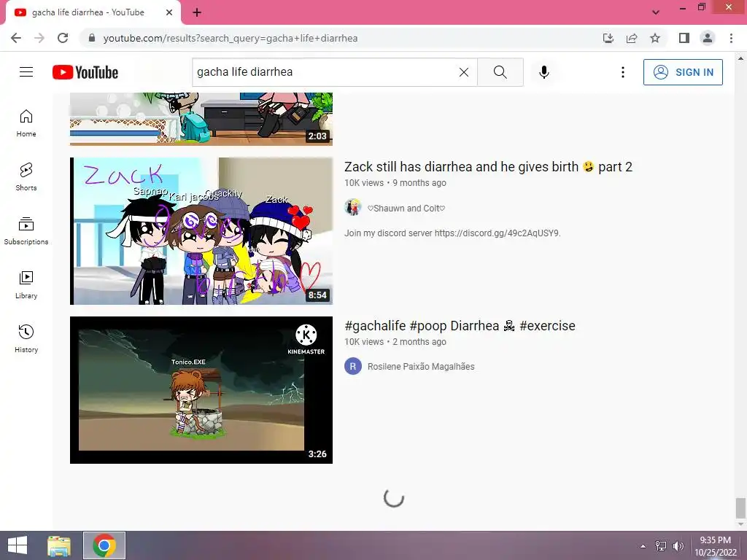The height and width of the screenshot is (560, 747).
Task: Click the magnifier search button
Action: coord(500,72)
